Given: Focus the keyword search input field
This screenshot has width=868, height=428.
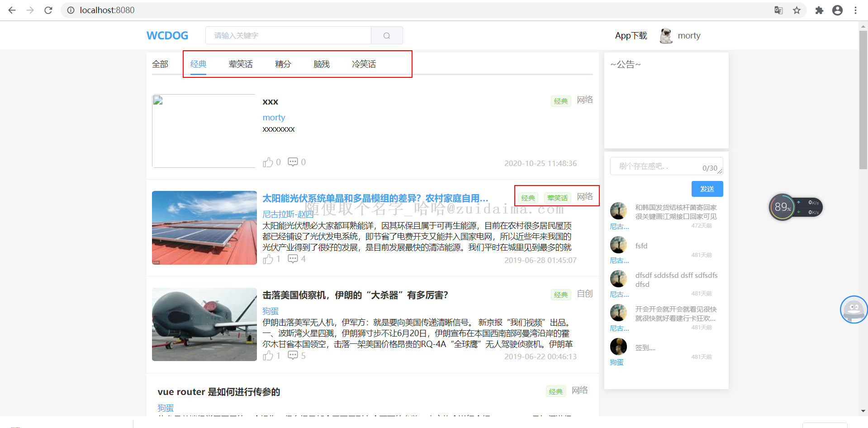Looking at the screenshot, I should tap(288, 35).
